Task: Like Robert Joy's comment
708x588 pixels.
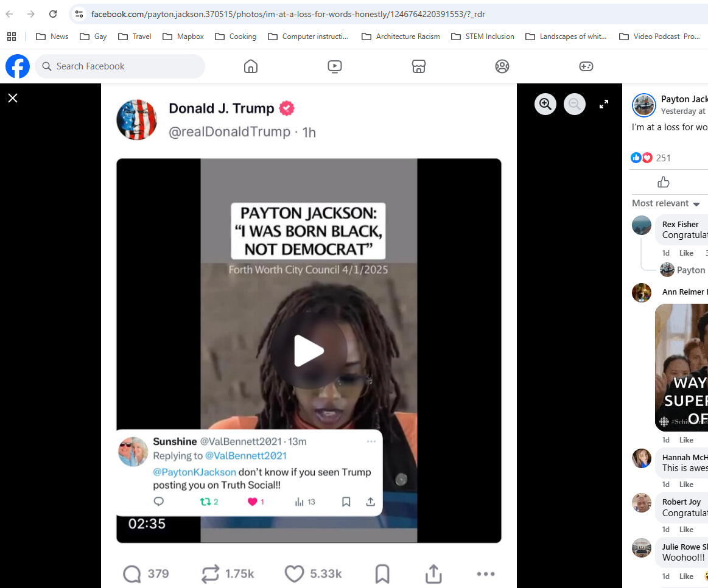Action: tap(686, 530)
